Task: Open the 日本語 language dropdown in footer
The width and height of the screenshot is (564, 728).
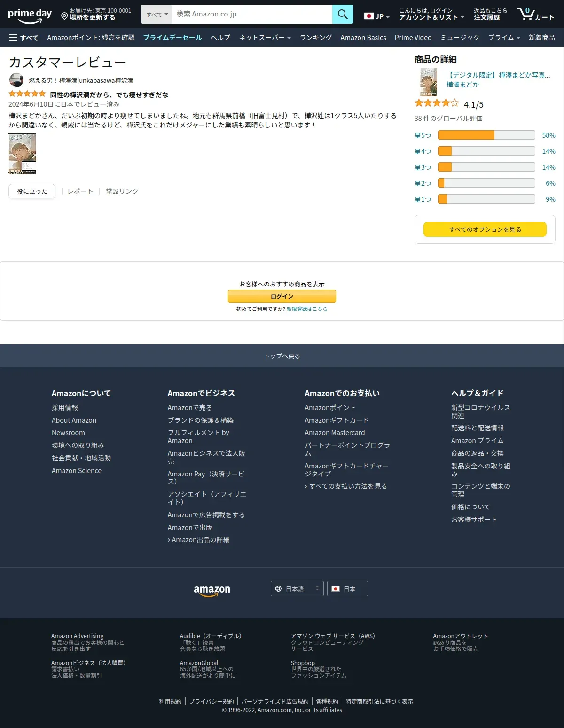Action: [x=297, y=589]
